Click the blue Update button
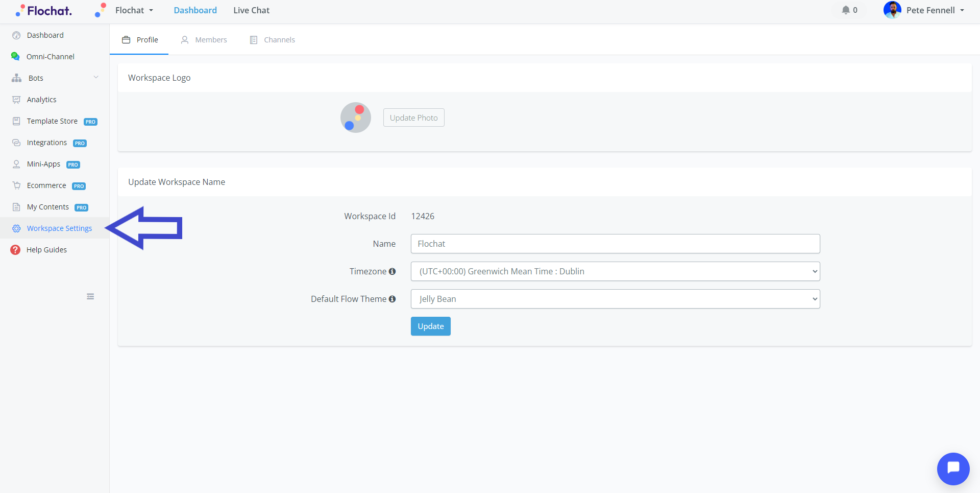Screen dimensions: 980x493 pyautogui.click(x=431, y=326)
